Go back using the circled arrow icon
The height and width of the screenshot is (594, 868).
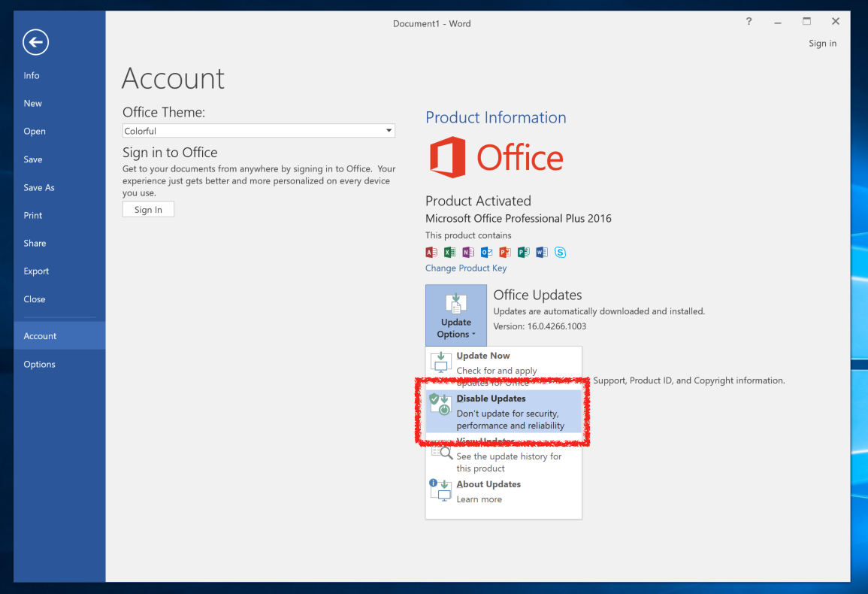[x=35, y=42]
